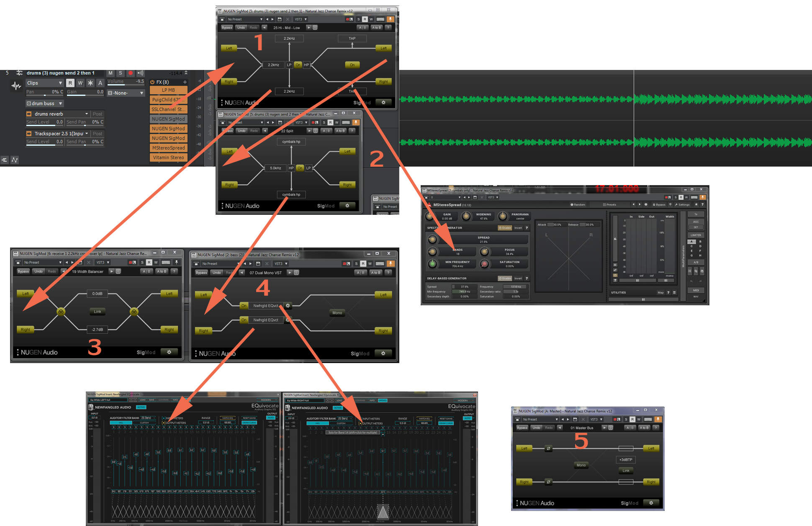Click the LIMITER button in MStereoSpread
Screen dimensions: 812x526
696,235
